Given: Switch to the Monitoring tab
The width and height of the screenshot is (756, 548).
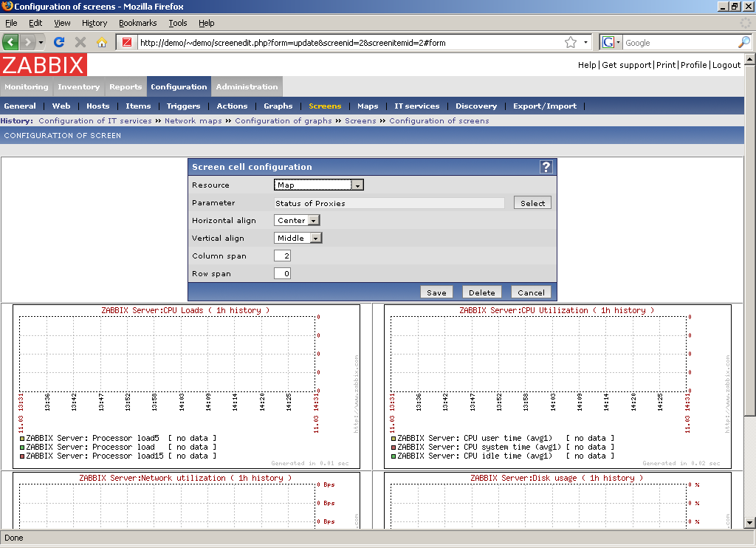Looking at the screenshot, I should 27,87.
